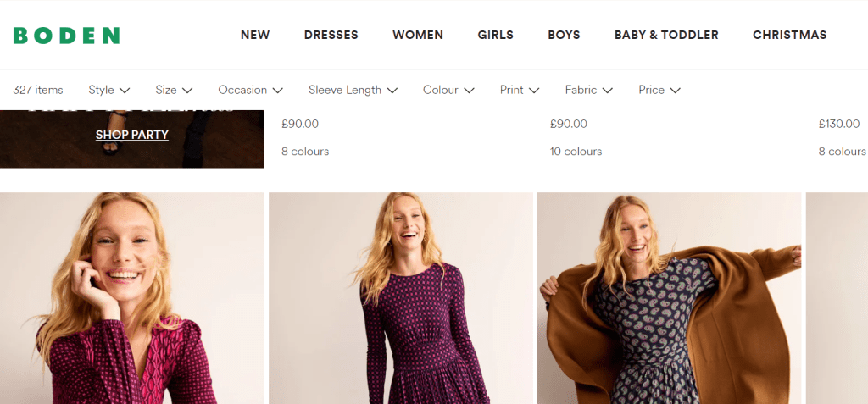
Task: Open the DRESSES menu
Action: click(x=331, y=35)
